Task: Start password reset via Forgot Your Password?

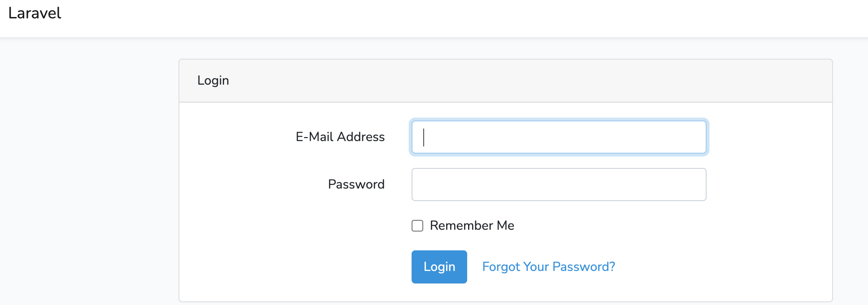Action: (x=548, y=267)
